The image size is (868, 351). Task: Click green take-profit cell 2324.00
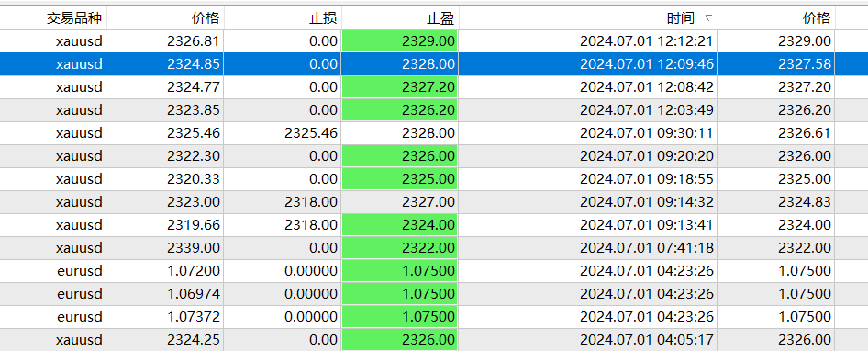click(400, 225)
